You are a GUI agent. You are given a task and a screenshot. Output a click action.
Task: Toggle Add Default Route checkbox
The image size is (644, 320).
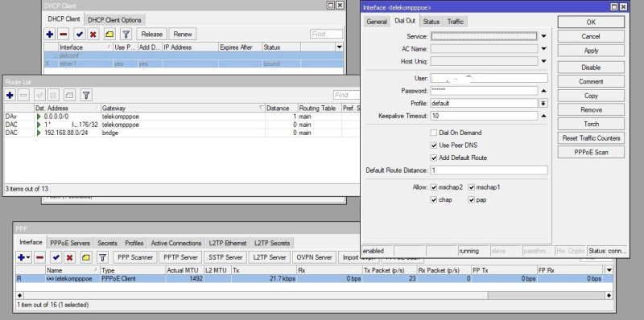tap(434, 158)
